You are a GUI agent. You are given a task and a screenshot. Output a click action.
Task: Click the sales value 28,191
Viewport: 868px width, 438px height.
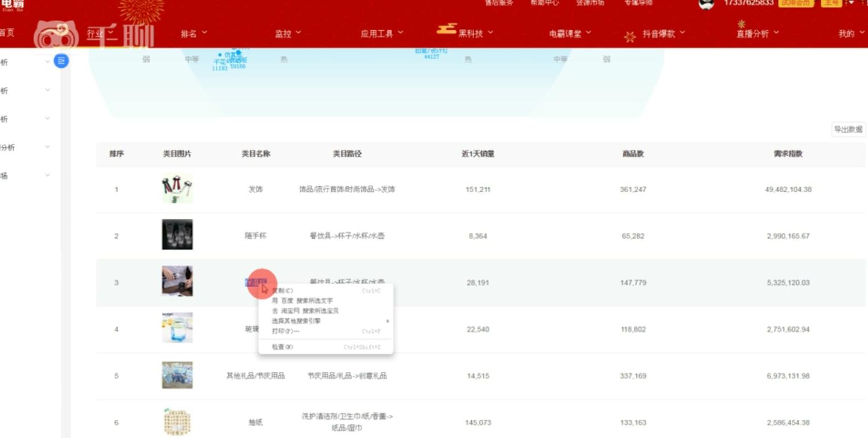point(478,283)
